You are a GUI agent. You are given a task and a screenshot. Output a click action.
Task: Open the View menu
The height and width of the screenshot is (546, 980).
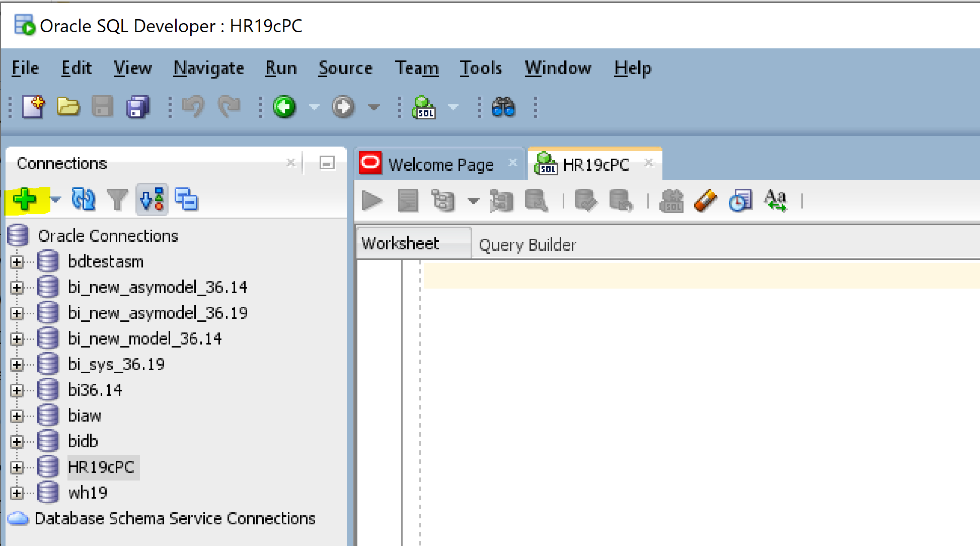[132, 68]
